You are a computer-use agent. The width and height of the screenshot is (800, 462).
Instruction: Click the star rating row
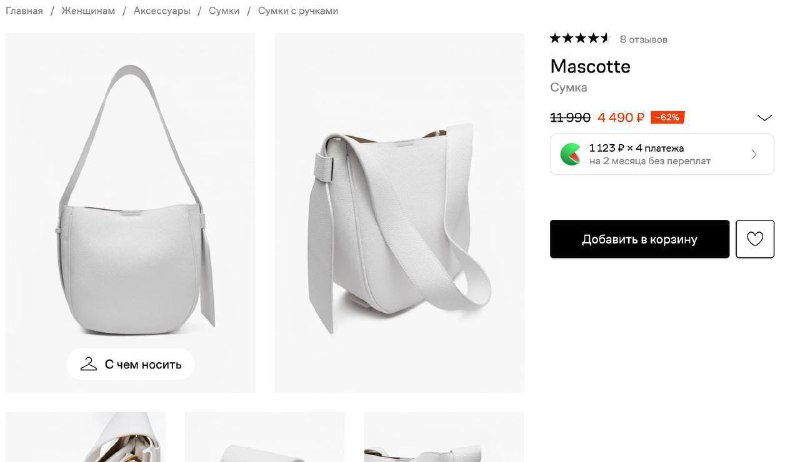pos(579,39)
